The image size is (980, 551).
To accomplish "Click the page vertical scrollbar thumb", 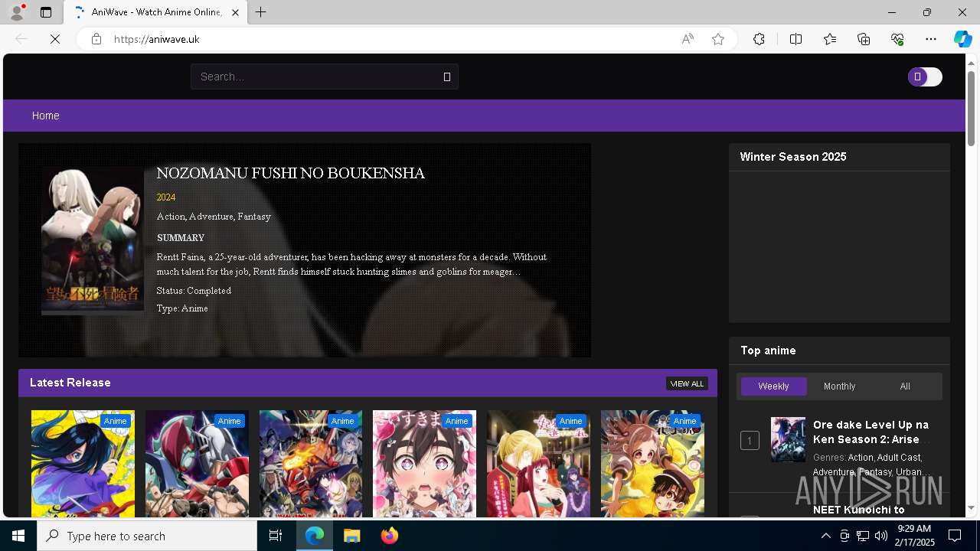I will pos(972,107).
